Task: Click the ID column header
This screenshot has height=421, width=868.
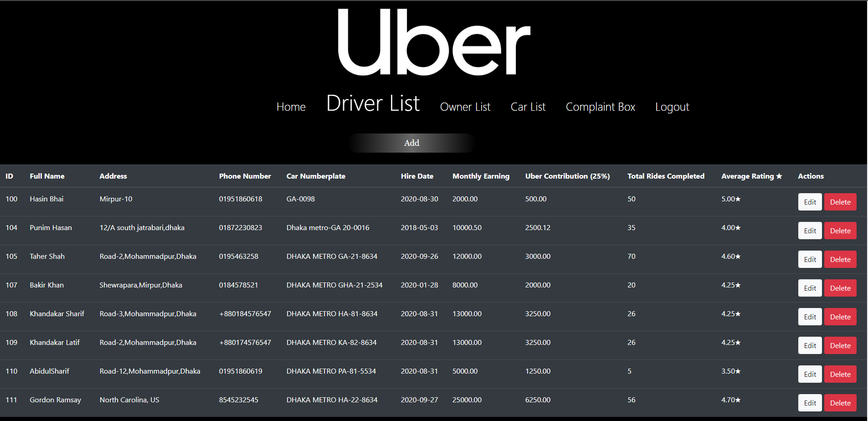Action: pyautogui.click(x=9, y=176)
